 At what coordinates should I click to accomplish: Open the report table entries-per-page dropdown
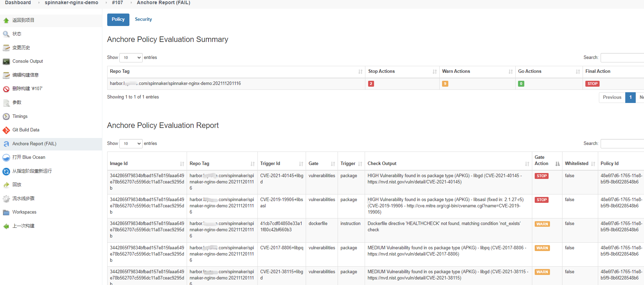pyautogui.click(x=131, y=144)
